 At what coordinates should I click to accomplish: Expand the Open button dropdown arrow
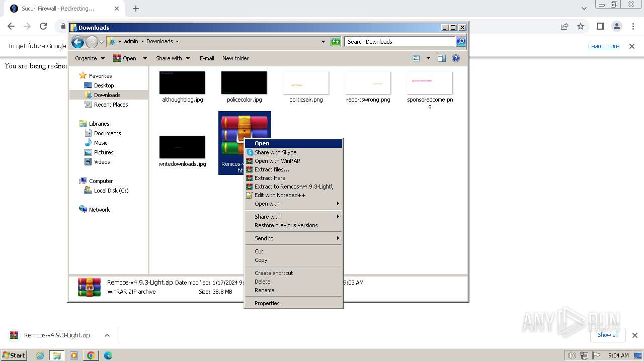[145, 58]
